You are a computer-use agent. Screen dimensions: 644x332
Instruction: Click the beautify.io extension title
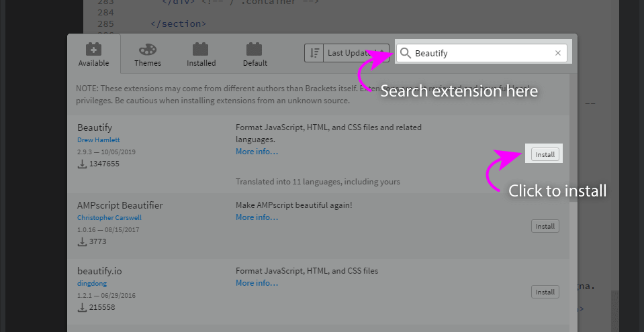point(99,271)
